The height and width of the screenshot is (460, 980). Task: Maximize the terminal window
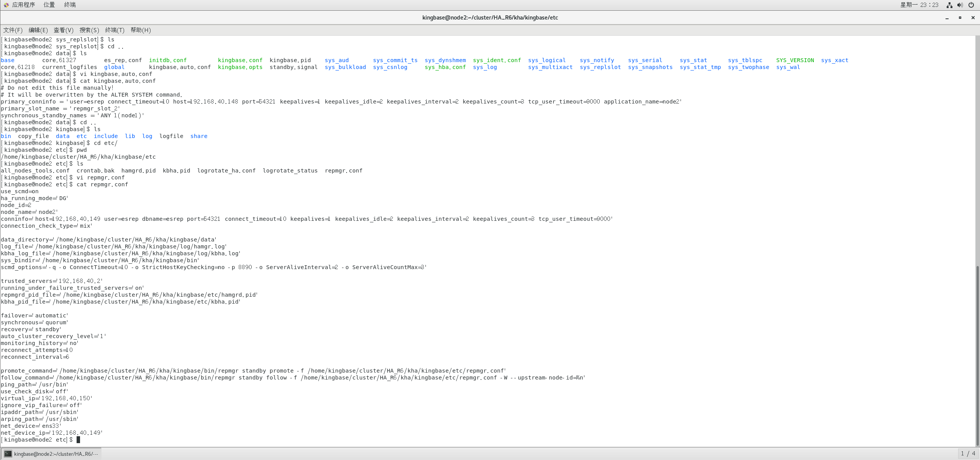[x=960, y=18]
